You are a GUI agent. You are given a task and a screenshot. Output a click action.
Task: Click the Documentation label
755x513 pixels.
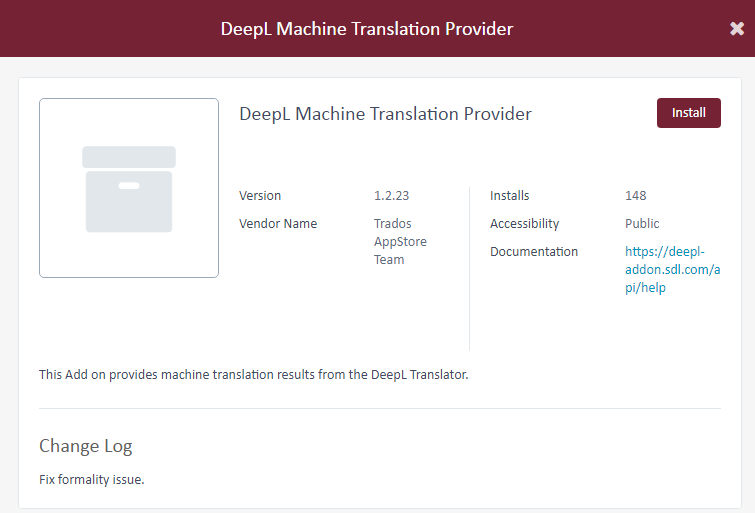coord(533,252)
